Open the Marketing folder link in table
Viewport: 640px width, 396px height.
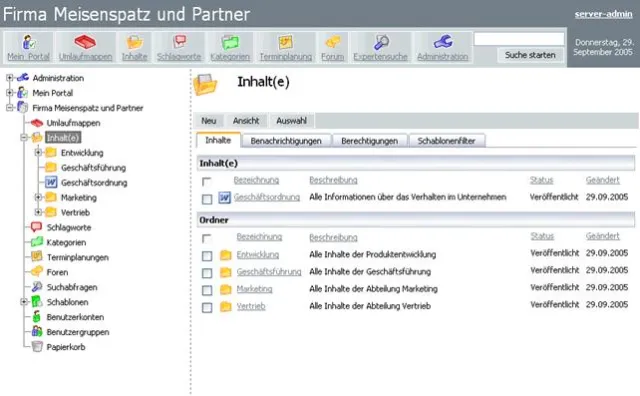point(254,289)
